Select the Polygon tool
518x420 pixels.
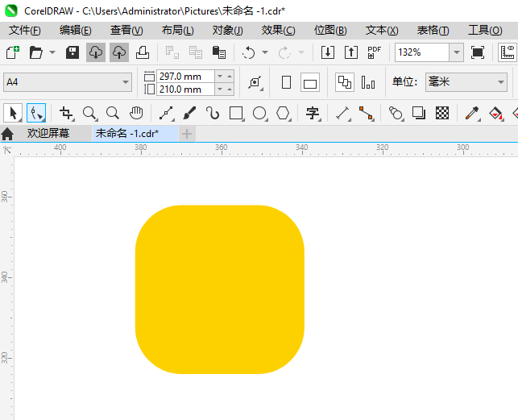click(283, 113)
